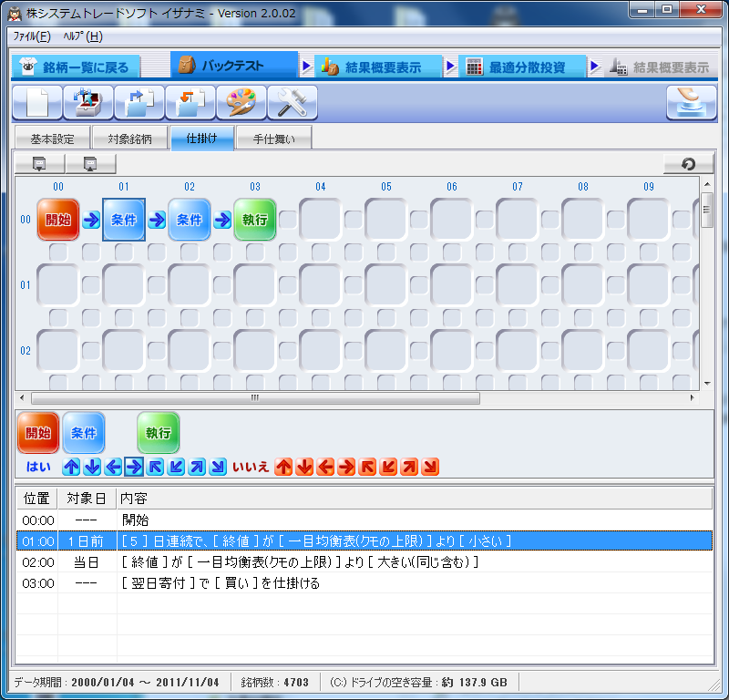Viewport: 729px width, 700px height.
Task: Click the undo circular arrow button
Action: [688, 164]
